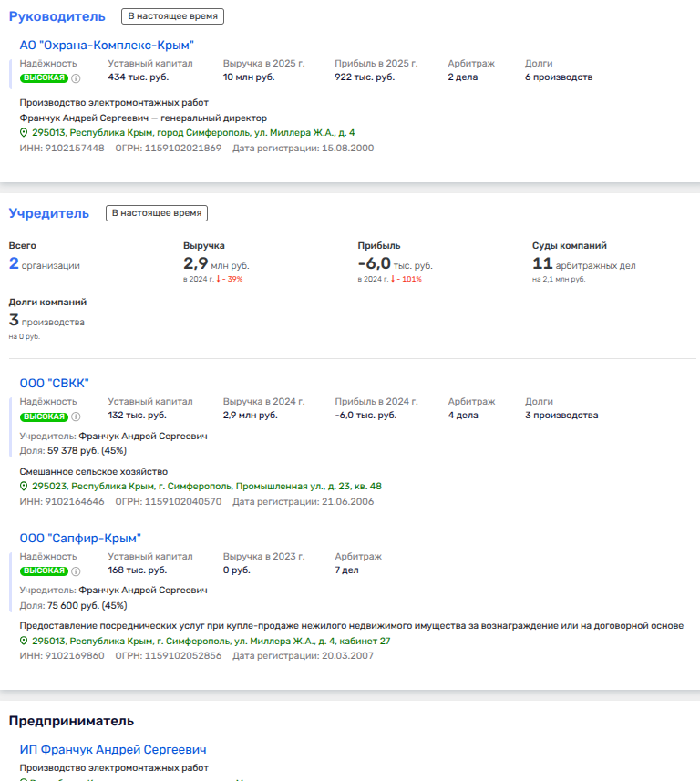Click "7 дел" arbitration value of Сапфир-Крым
This screenshot has height=781, width=700.
(346, 570)
